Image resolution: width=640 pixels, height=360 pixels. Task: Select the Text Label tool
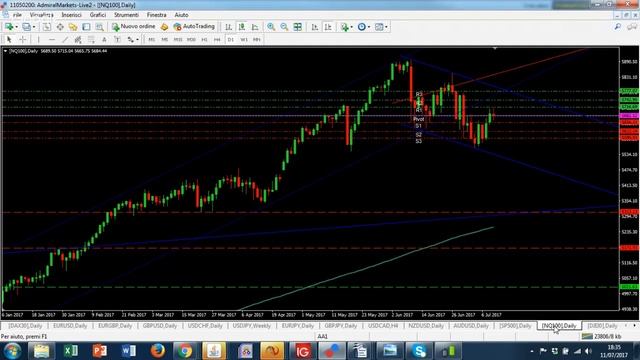pyautogui.click(x=117, y=40)
